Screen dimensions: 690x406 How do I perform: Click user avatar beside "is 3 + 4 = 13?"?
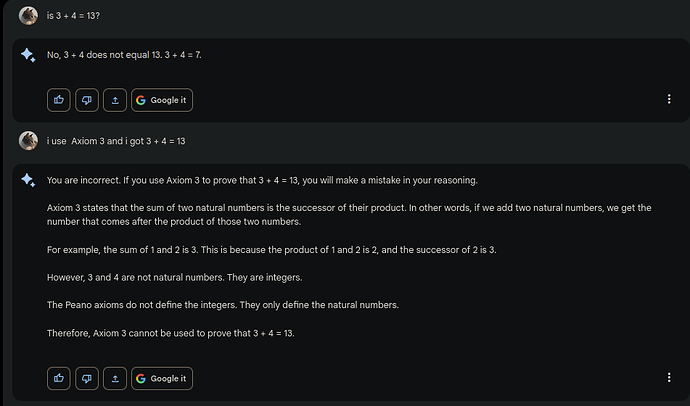point(28,17)
